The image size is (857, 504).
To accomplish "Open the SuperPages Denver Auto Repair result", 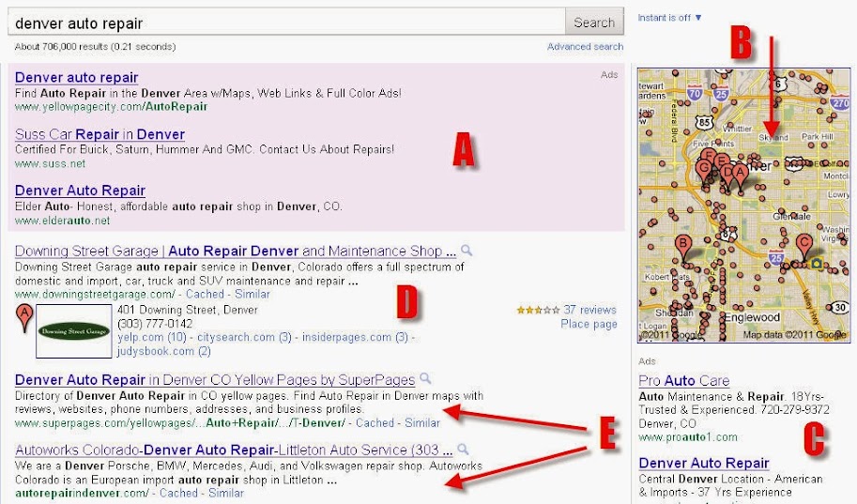I will tap(215, 380).
